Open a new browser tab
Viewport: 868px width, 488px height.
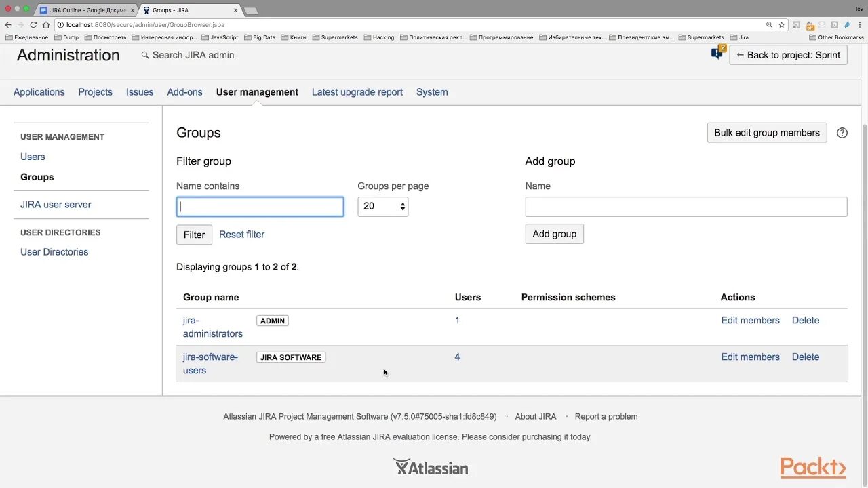point(250,11)
